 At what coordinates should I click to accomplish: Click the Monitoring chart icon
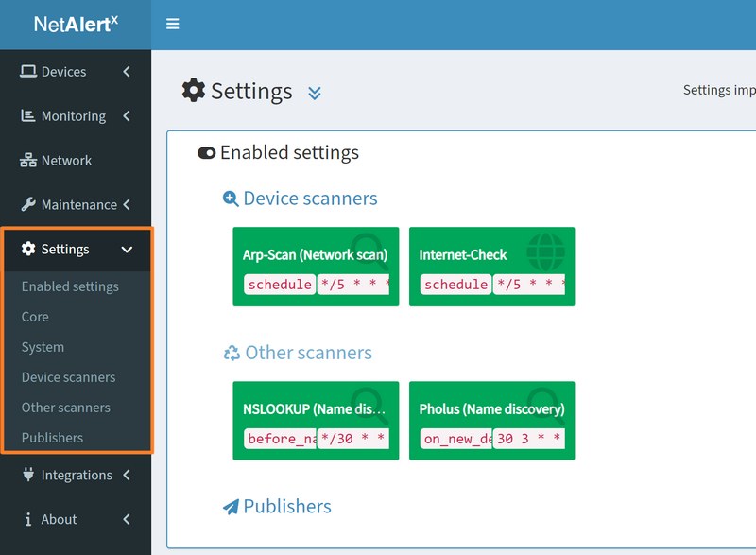(28, 115)
